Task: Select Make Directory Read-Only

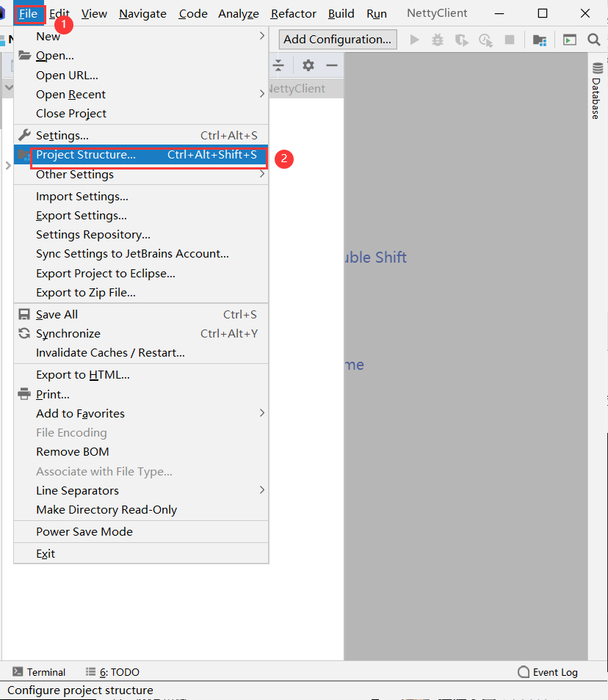Action: (141, 509)
